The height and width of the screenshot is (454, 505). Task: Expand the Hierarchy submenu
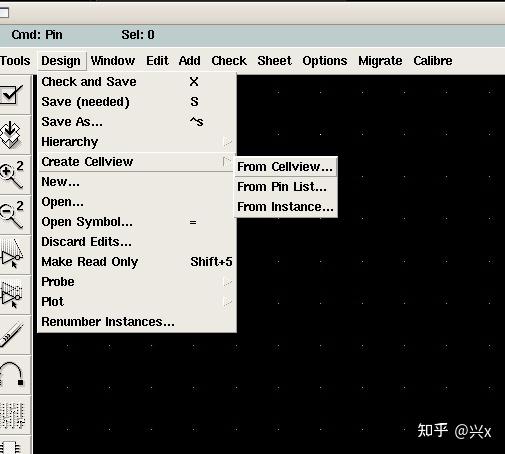(137, 142)
